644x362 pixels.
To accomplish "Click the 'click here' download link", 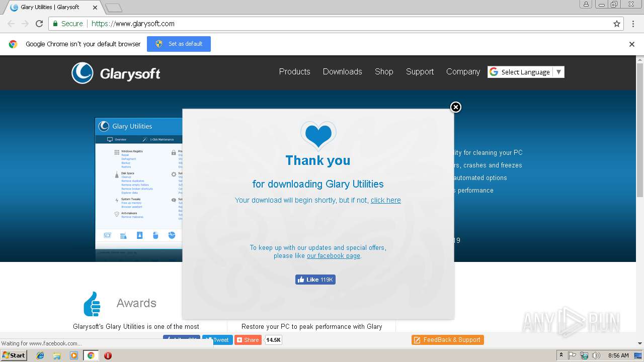I will coord(386,200).
